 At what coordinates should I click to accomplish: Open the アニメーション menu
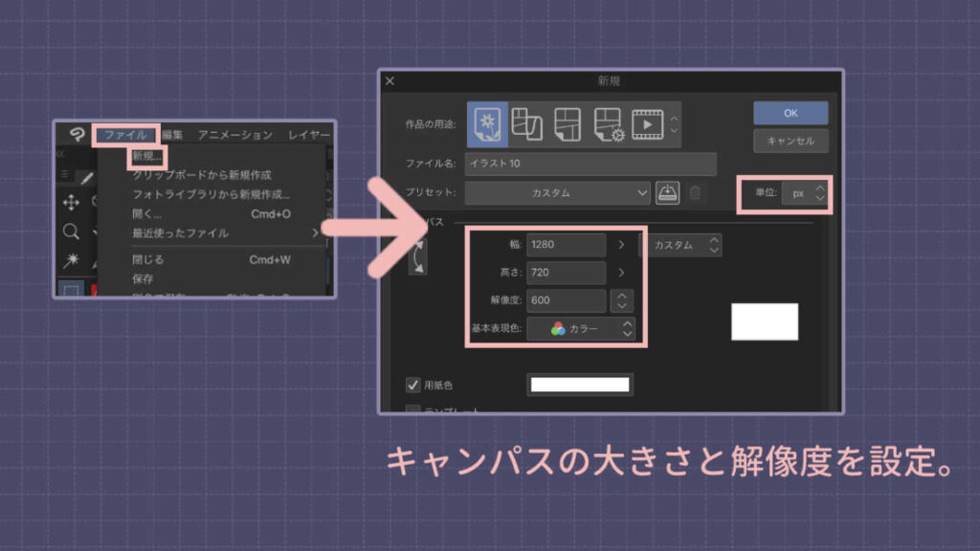click(235, 134)
